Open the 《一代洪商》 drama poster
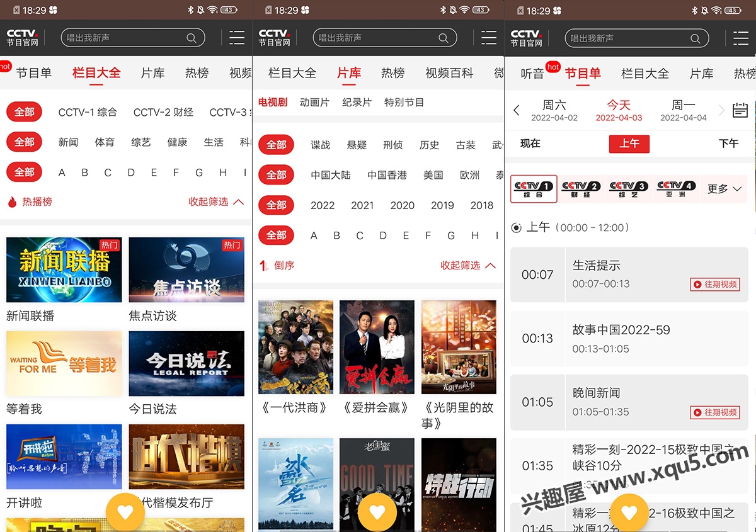The image size is (756, 532). tap(295, 348)
